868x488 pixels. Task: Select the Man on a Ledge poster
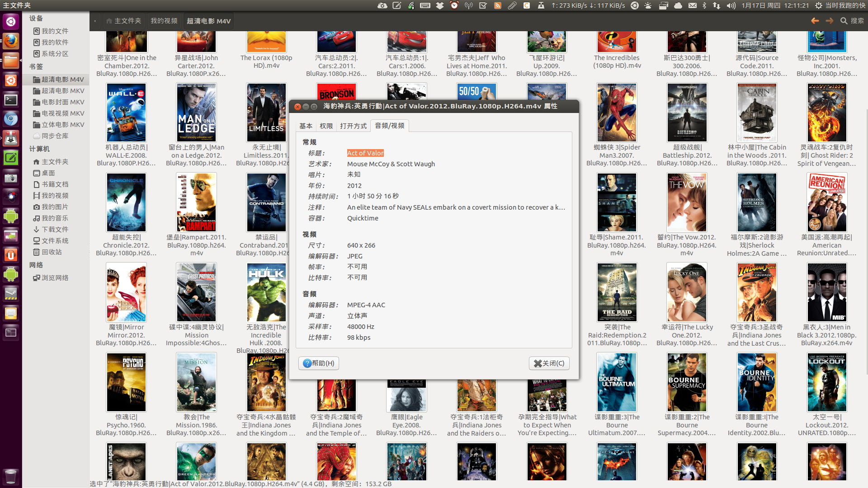tap(196, 113)
